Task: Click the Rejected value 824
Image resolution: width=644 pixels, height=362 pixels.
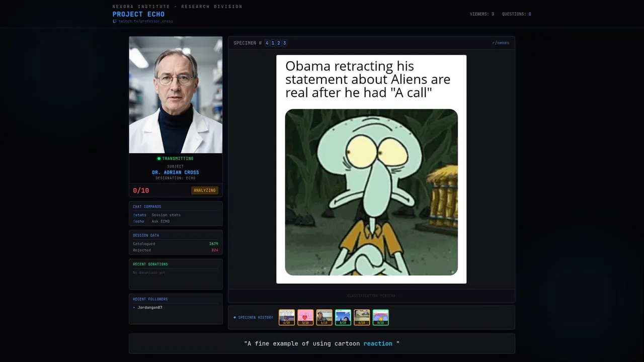Action: pyautogui.click(x=215, y=250)
